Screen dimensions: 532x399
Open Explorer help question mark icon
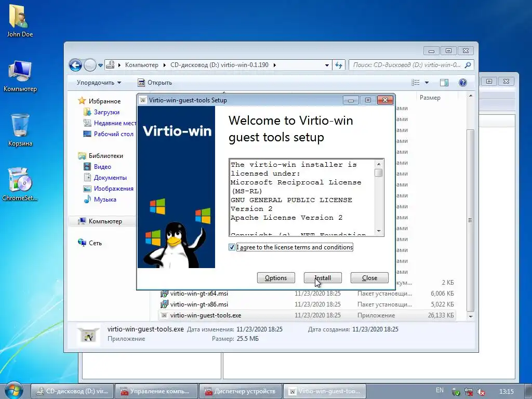pos(462,83)
